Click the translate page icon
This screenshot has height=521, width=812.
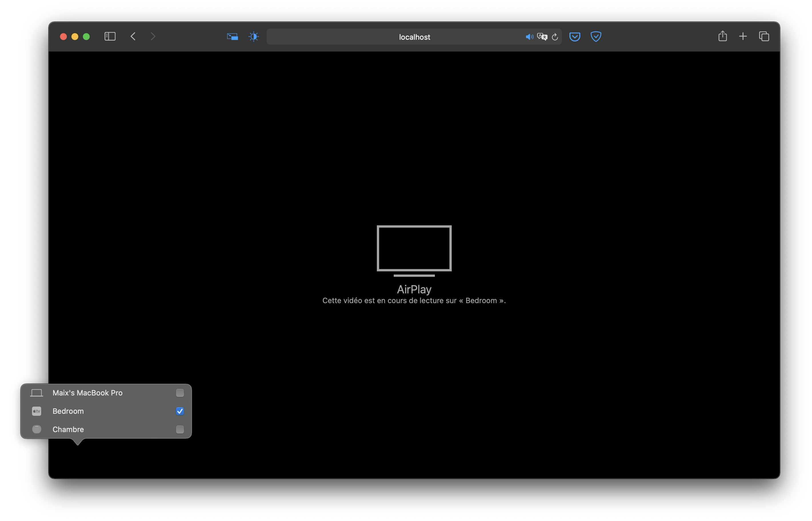(x=542, y=37)
